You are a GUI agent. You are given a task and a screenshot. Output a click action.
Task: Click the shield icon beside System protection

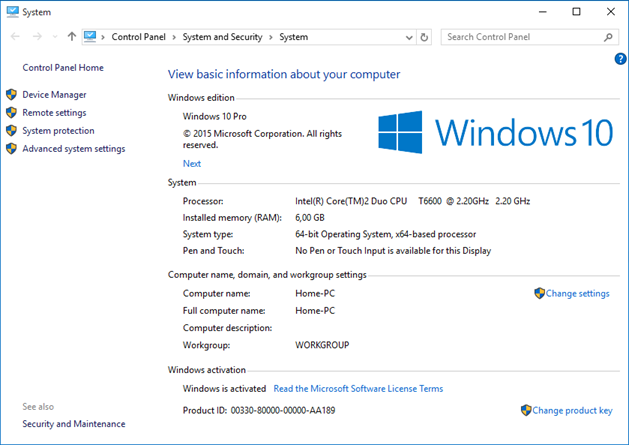click(11, 131)
